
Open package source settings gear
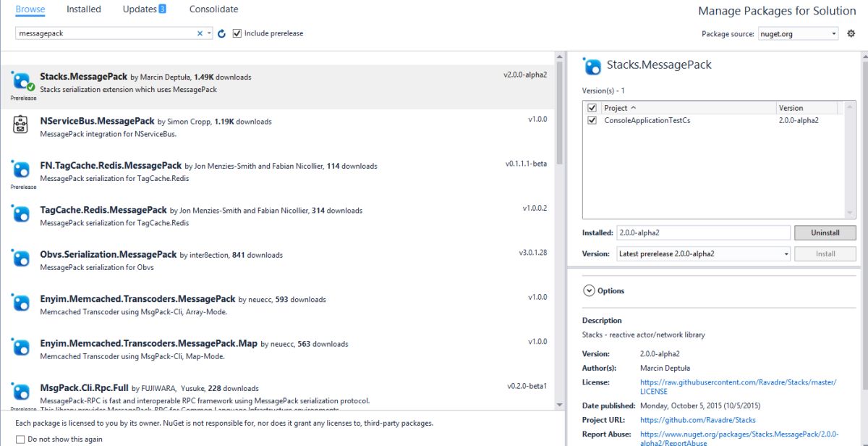coord(851,33)
